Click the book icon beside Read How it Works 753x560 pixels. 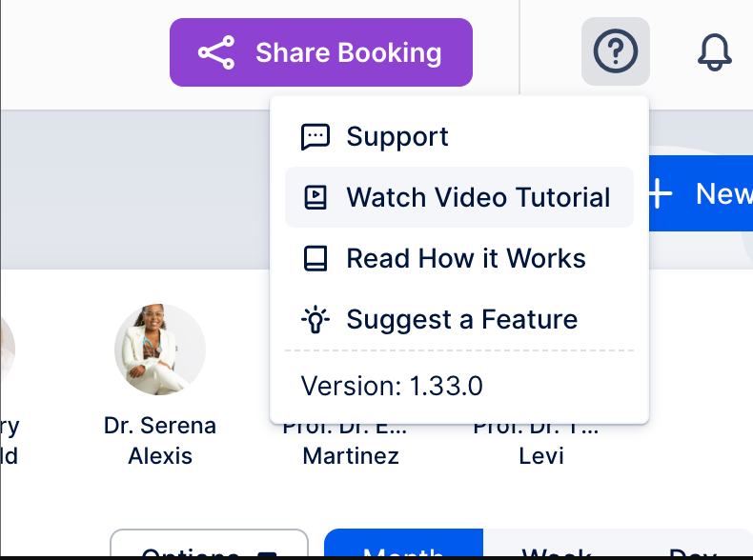point(315,259)
